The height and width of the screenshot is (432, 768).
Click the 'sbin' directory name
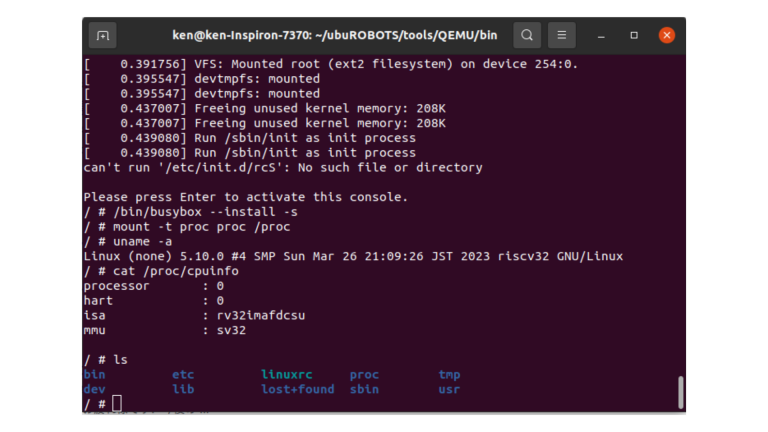pyautogui.click(x=364, y=389)
